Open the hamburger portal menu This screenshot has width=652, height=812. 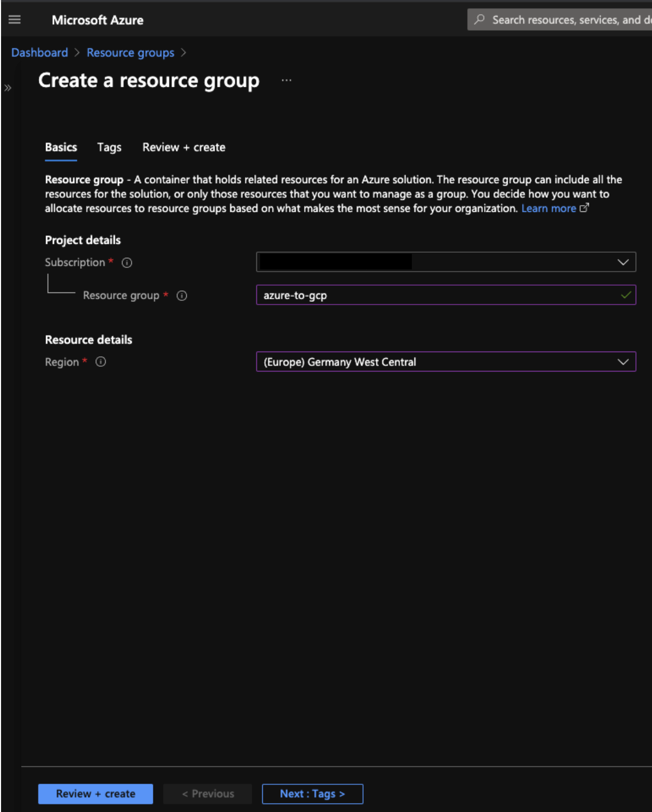pos(15,20)
